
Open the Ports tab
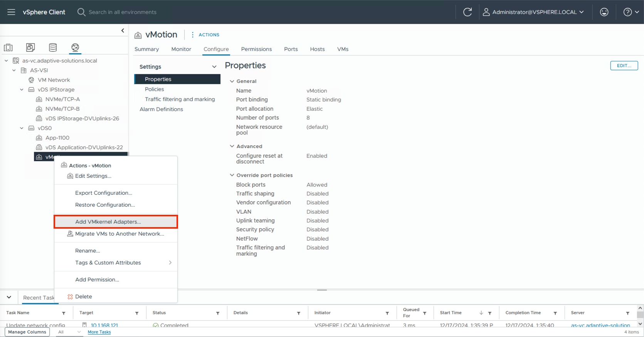coord(291,49)
